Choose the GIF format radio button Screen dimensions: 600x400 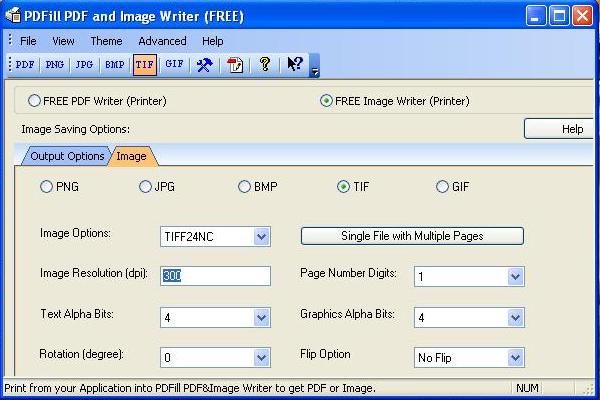point(442,187)
